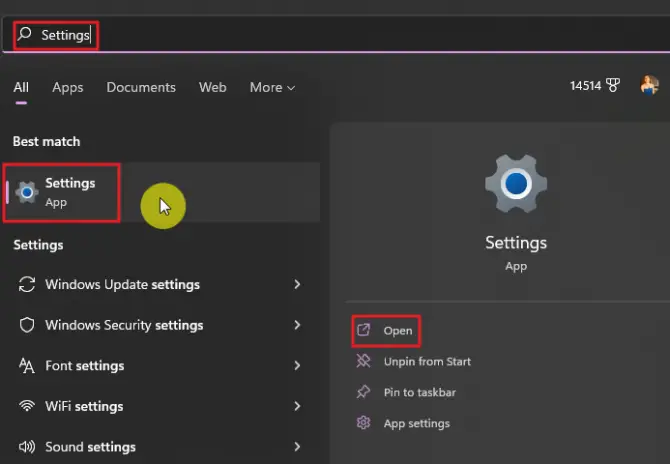Image resolution: width=670 pixels, height=464 pixels.
Task: Click the App settings gear icon
Action: click(x=363, y=423)
